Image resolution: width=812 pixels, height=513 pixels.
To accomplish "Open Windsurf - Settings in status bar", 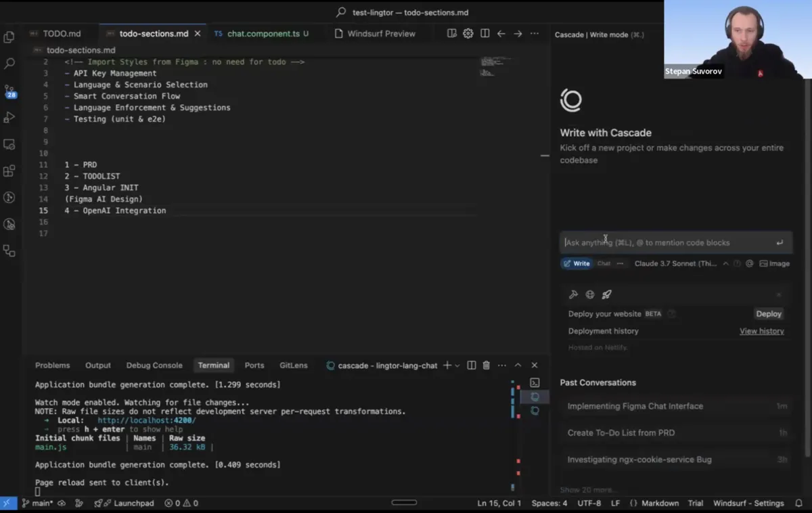I will click(x=748, y=503).
